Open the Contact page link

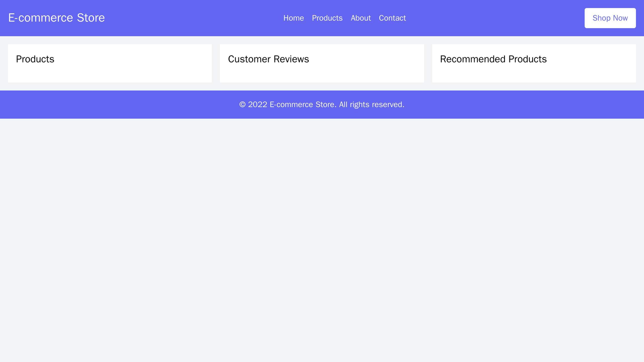392,18
